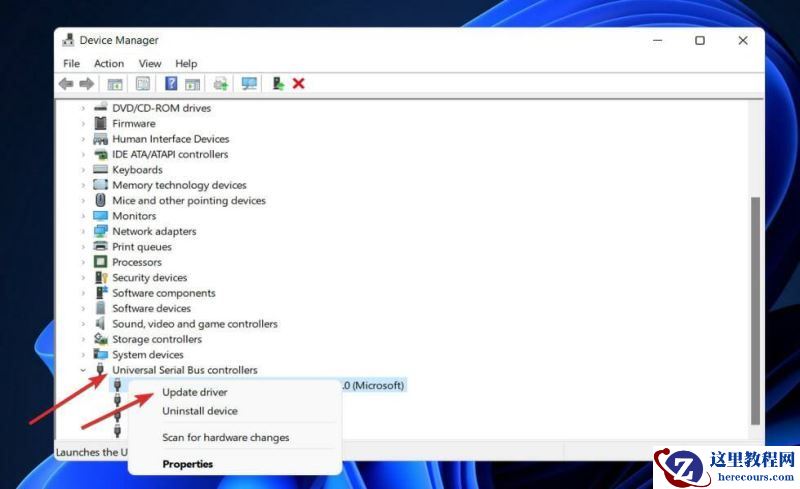Select the Security devices category
The width and height of the screenshot is (800, 489).
149,278
